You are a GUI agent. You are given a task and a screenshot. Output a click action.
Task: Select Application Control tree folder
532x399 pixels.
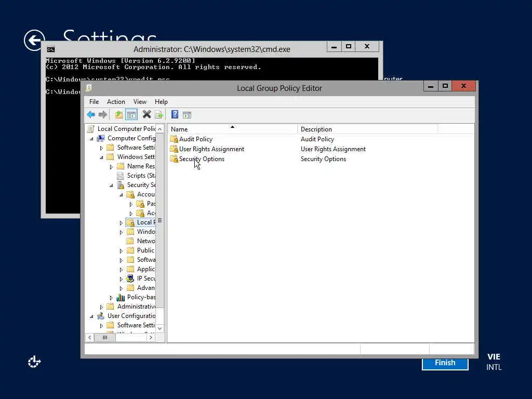point(141,269)
